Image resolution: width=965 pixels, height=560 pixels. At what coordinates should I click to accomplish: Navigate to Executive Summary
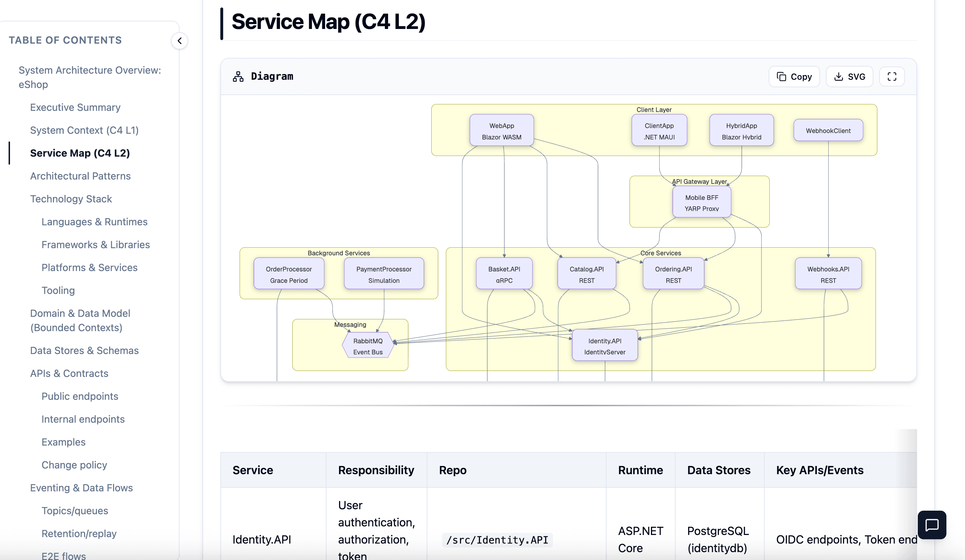click(75, 107)
